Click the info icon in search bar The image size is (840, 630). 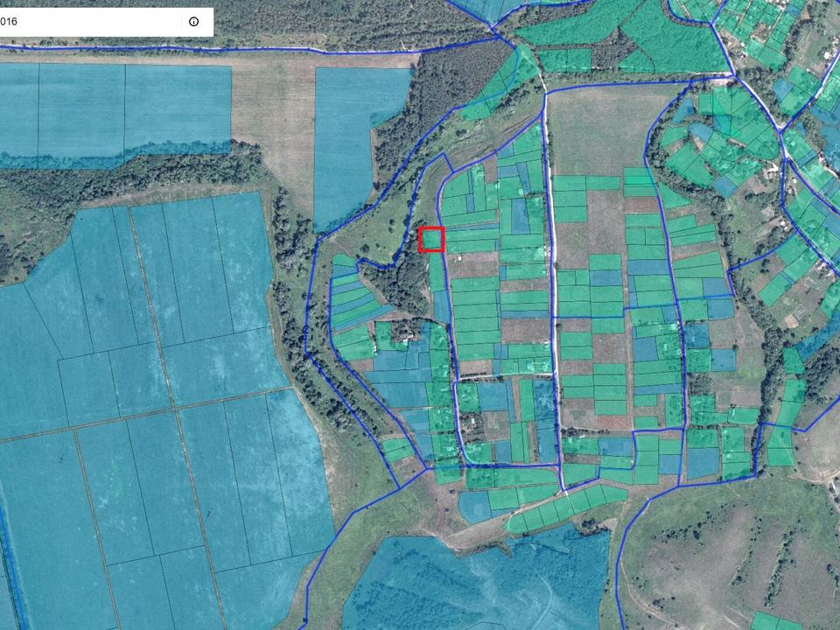coord(193,22)
